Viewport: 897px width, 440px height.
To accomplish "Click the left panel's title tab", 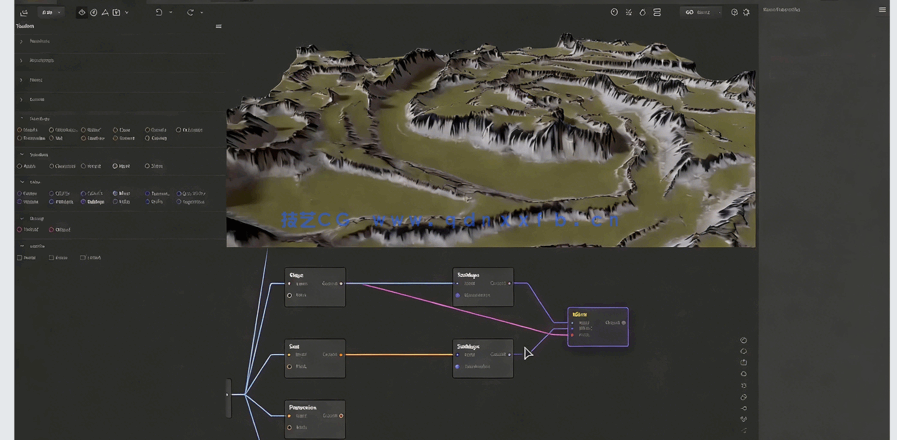I will click(x=25, y=26).
